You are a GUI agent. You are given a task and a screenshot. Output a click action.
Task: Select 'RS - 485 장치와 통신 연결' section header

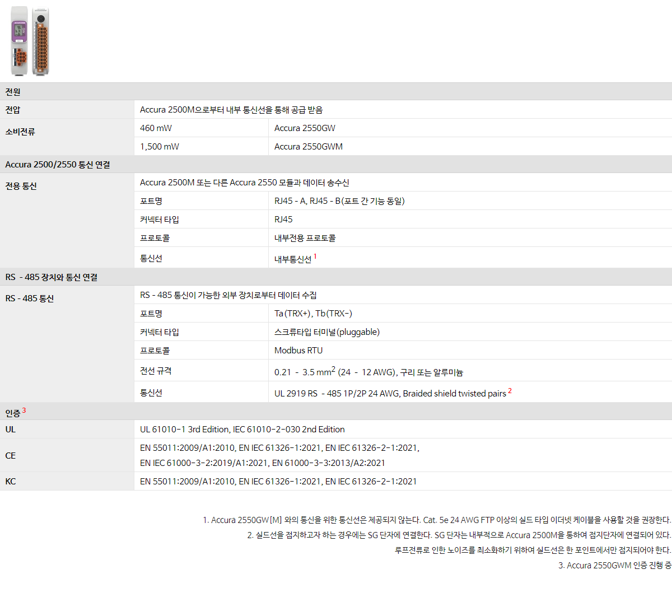(x=336, y=277)
